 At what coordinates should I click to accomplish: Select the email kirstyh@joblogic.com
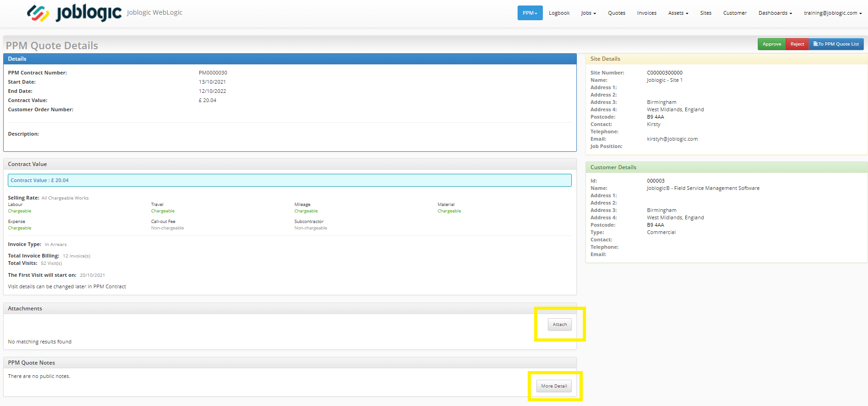pos(672,139)
